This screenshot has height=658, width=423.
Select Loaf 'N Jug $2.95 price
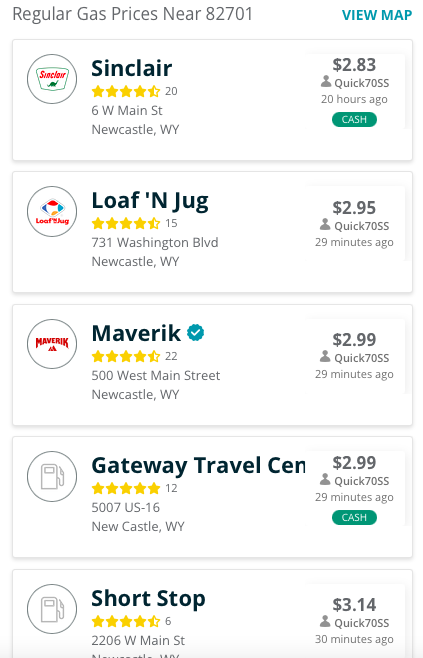[354, 208]
